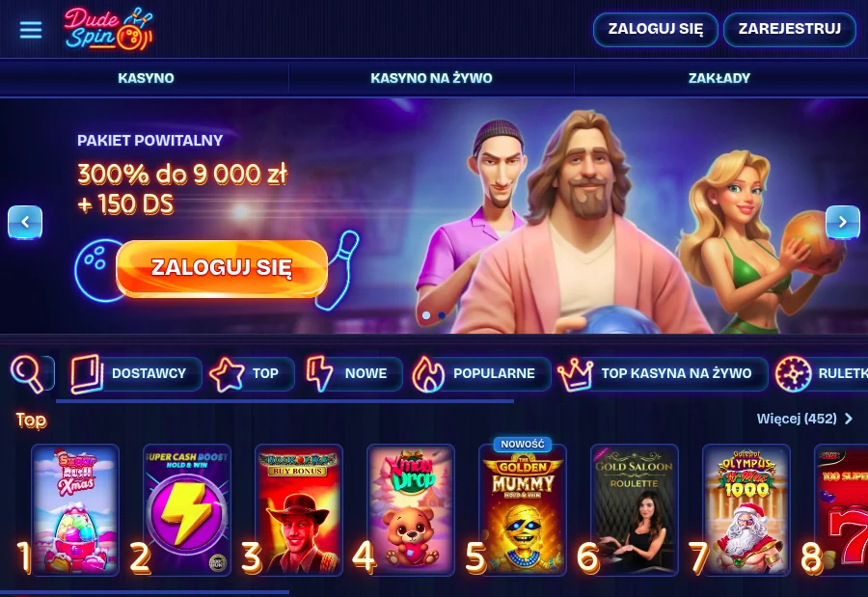868x597 pixels.
Task: Advance to the next banner slide
Action: [843, 222]
